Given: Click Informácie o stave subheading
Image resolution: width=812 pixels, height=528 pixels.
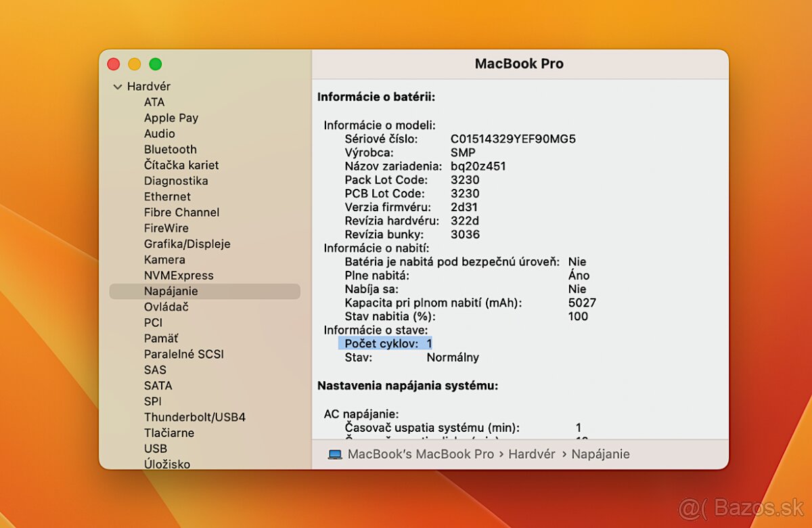Looking at the screenshot, I should pyautogui.click(x=376, y=330).
